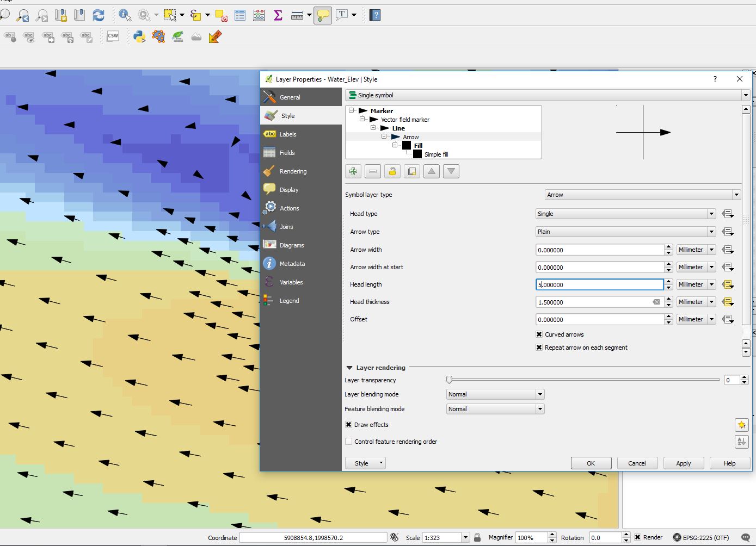Toggle the Render checkbox in status bar
Viewport: 756px width, 546px height.
pos(638,537)
